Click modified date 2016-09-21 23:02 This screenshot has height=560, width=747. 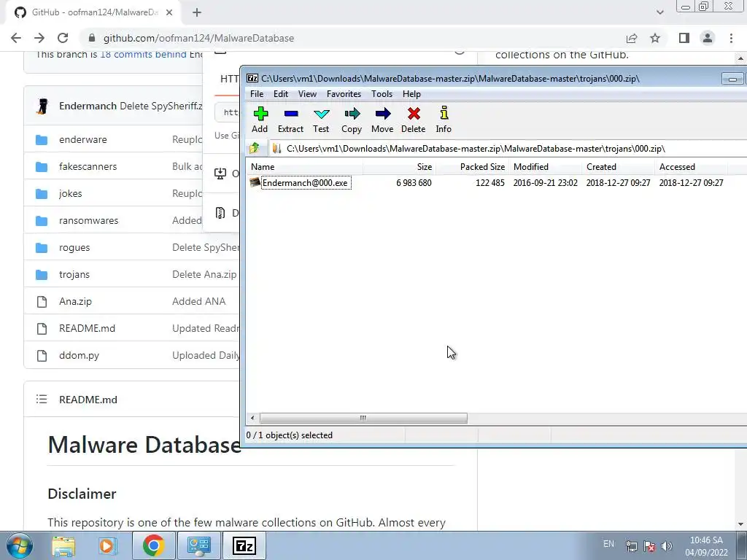click(545, 183)
